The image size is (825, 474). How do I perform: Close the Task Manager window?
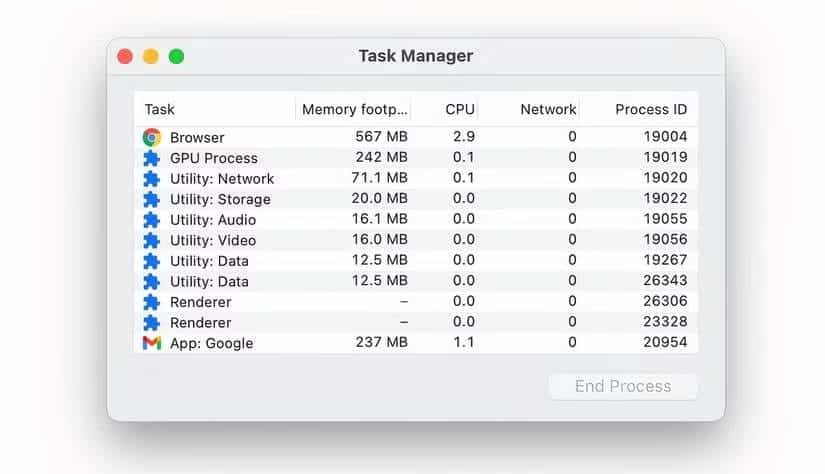[x=126, y=56]
